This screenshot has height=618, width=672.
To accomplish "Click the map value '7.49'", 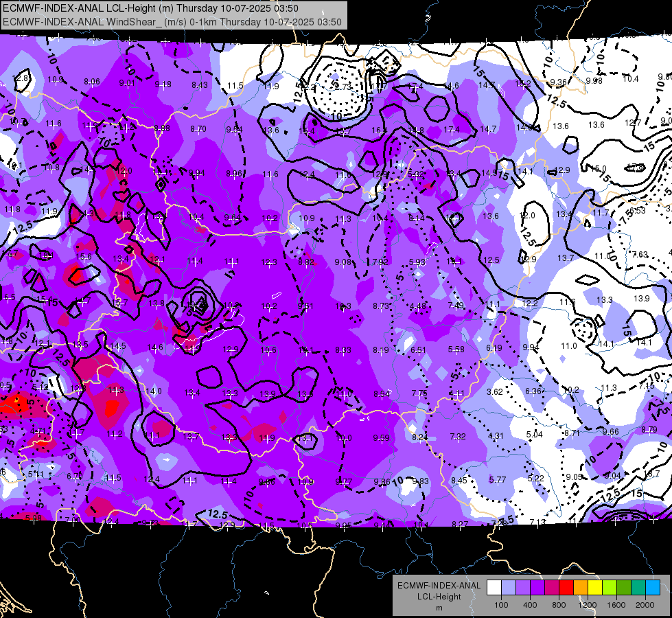I will click(456, 305).
